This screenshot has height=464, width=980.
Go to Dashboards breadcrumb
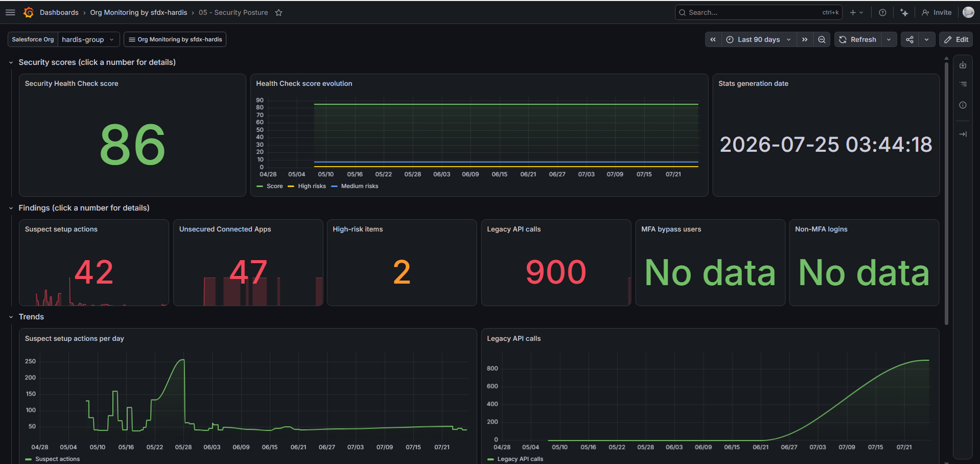click(59, 12)
